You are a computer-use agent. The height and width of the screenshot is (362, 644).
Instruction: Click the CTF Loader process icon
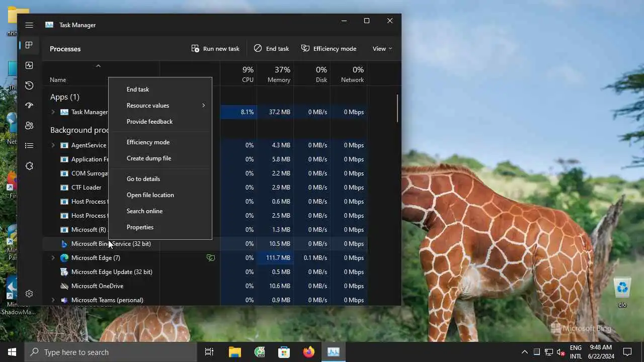click(64, 188)
